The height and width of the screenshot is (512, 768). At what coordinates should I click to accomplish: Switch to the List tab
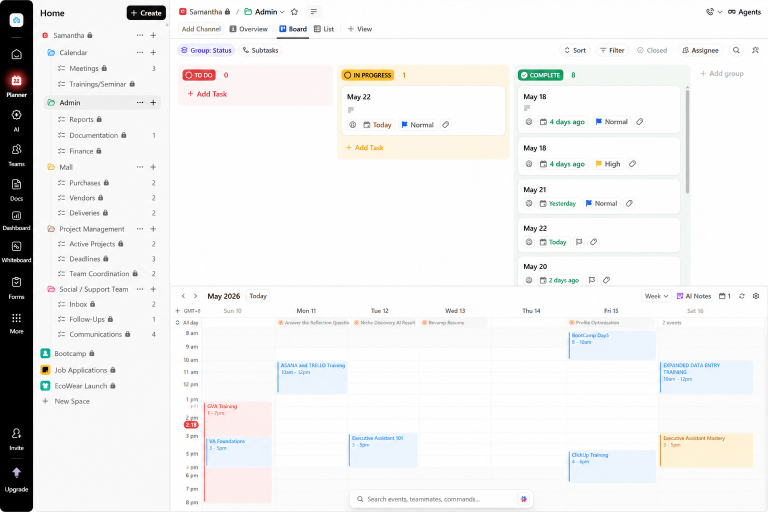click(324, 29)
